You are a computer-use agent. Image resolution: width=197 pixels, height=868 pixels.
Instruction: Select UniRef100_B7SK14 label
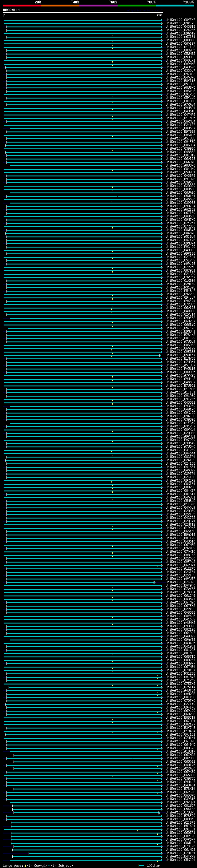tap(180, 789)
